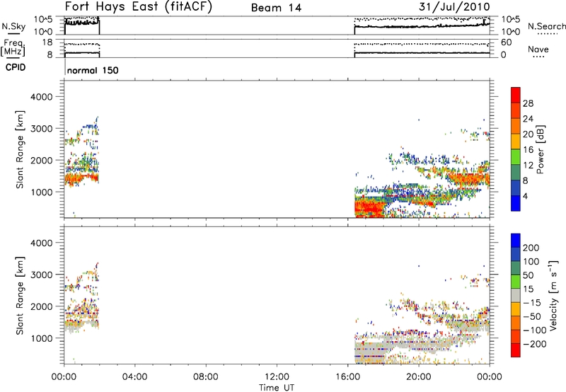Click the 'CPID' label
Screen dimensions: 566x392
(16, 67)
